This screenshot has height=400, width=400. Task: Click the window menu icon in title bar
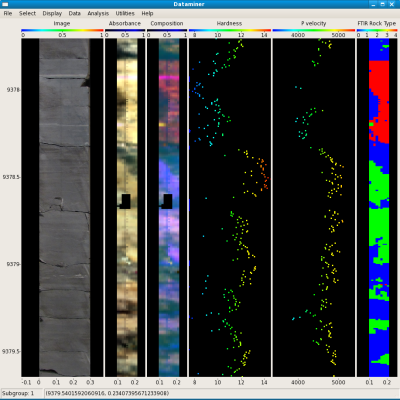(5, 4)
